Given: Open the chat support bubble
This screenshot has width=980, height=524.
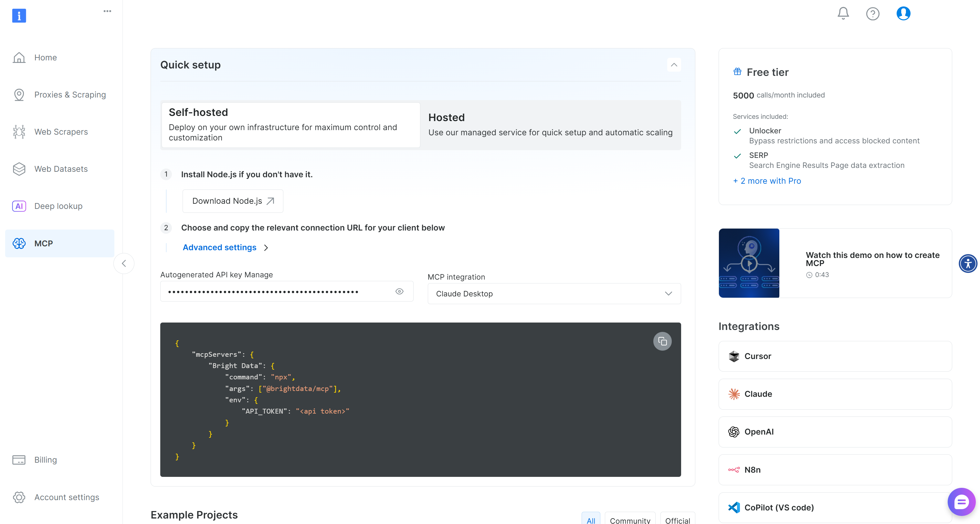Looking at the screenshot, I should click(x=961, y=502).
